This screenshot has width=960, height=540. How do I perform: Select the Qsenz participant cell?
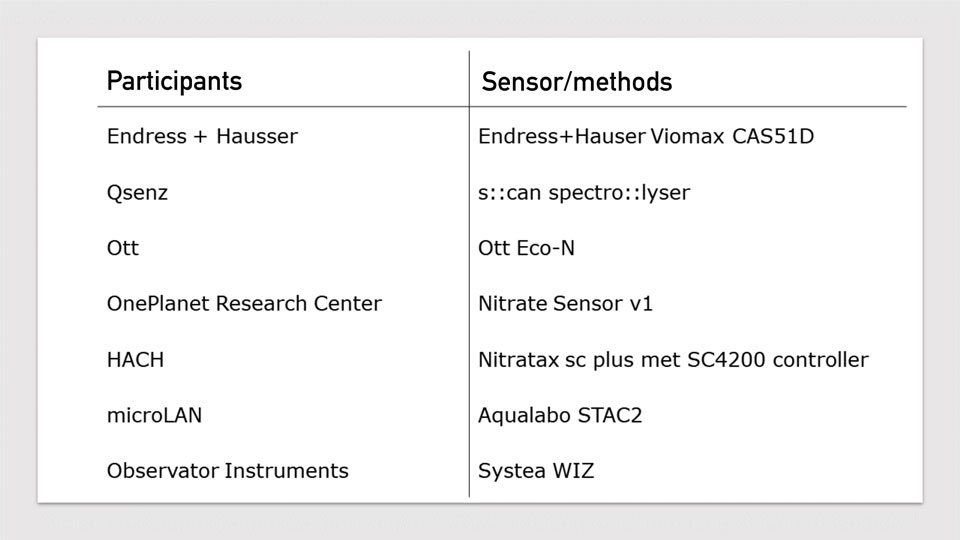point(137,193)
